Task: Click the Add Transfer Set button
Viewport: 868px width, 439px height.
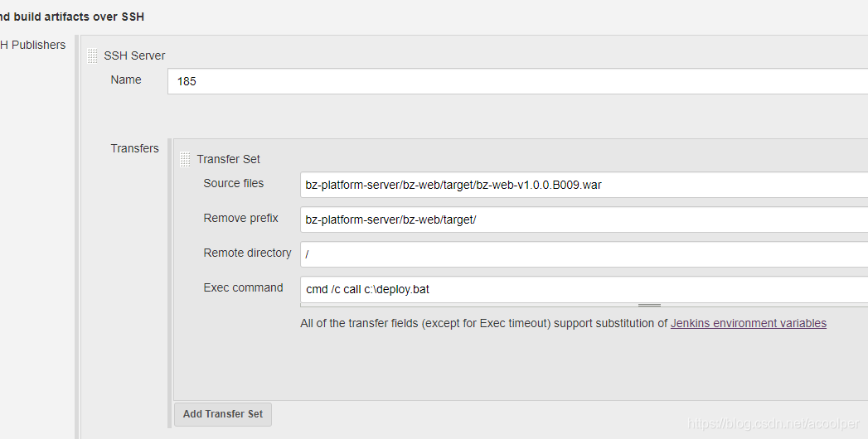Action: [x=223, y=414]
